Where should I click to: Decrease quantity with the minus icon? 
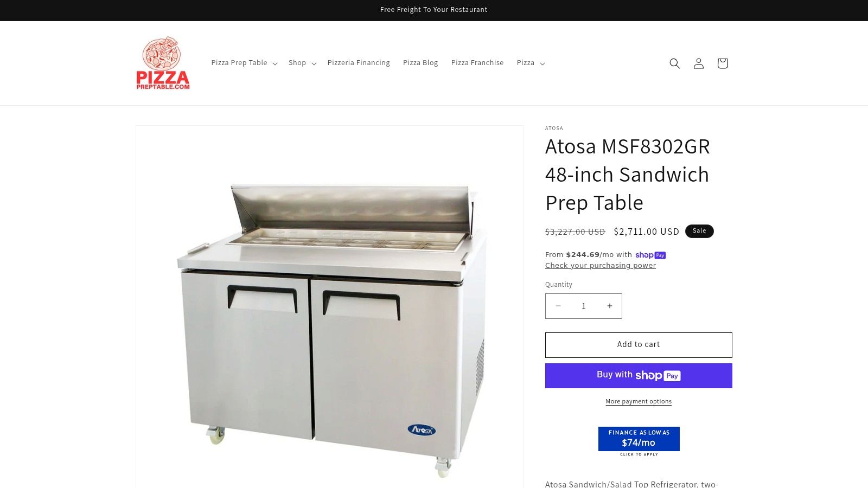pos(558,306)
